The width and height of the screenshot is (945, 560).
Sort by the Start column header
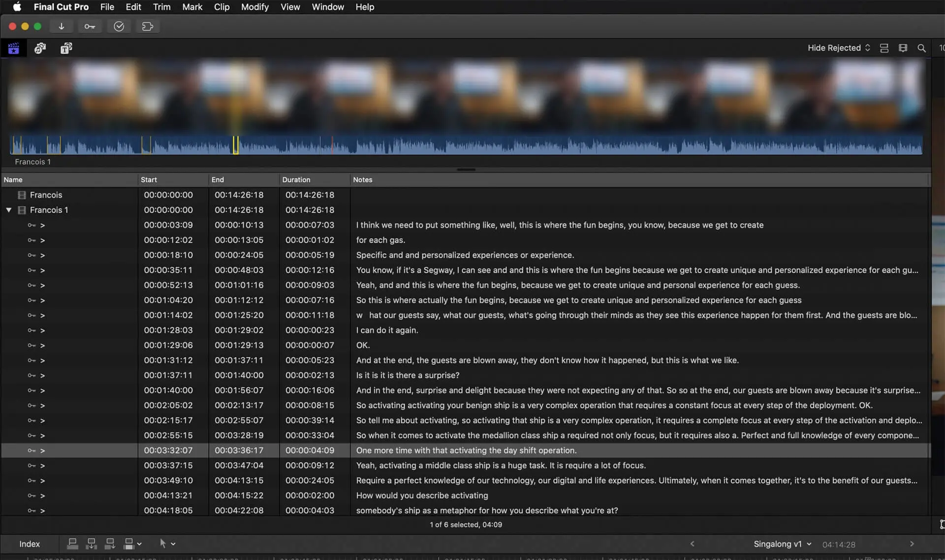(173, 180)
